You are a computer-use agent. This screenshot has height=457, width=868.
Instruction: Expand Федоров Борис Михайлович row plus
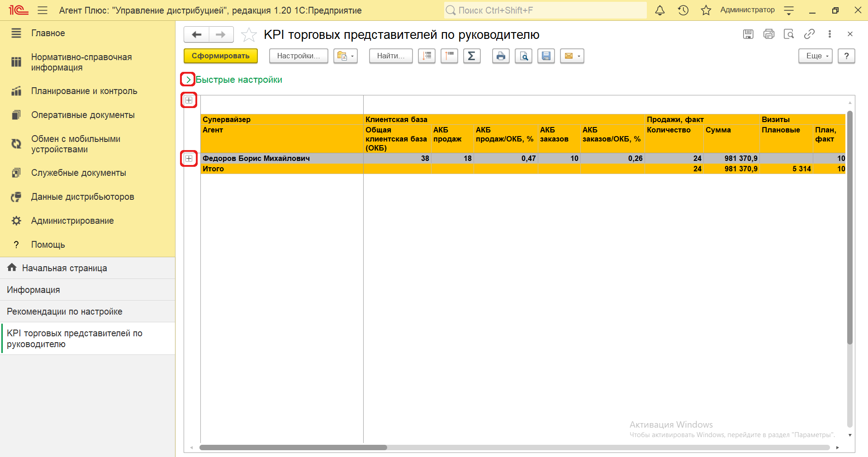coord(189,158)
